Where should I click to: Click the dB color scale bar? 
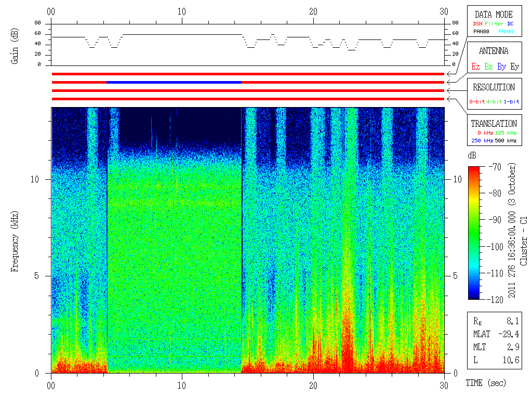pyautogui.click(x=474, y=233)
